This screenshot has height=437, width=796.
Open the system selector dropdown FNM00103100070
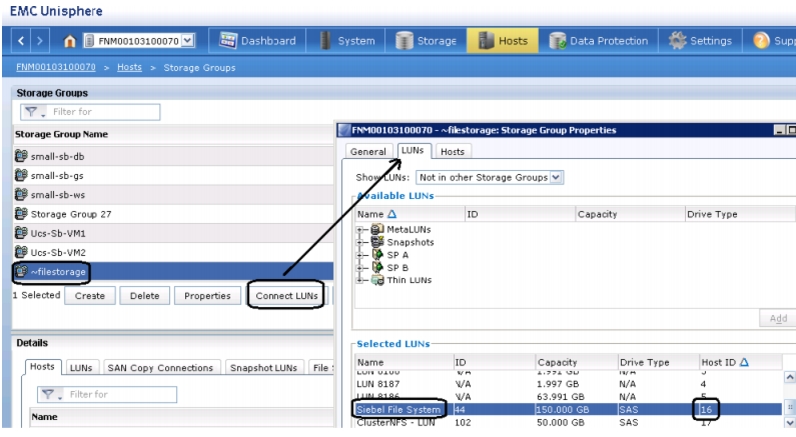point(138,41)
